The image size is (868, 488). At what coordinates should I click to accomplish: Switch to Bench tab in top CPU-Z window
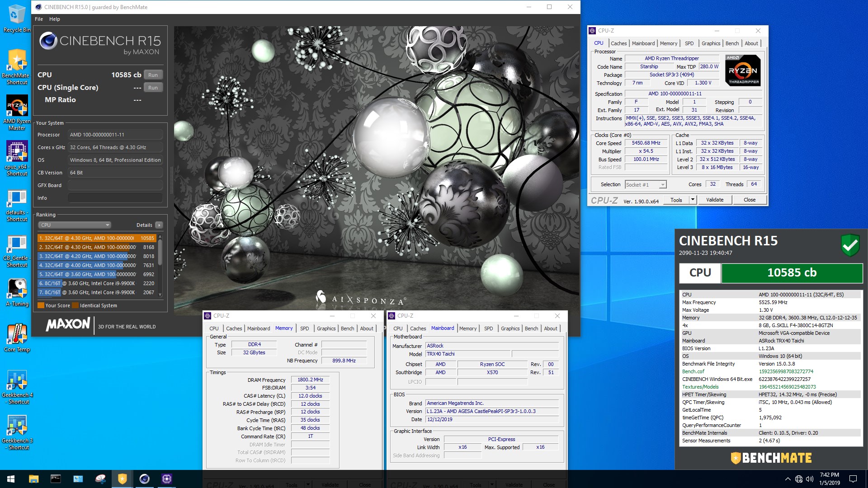[732, 43]
